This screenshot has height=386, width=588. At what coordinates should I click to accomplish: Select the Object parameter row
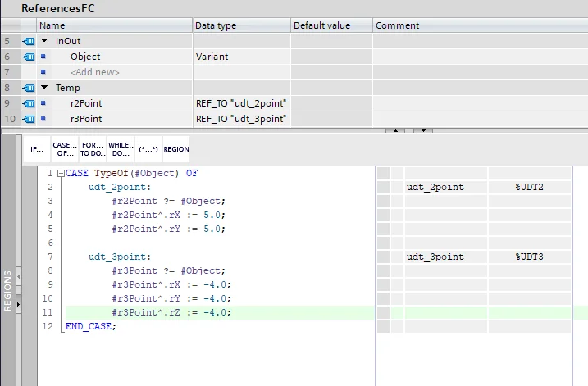click(85, 57)
